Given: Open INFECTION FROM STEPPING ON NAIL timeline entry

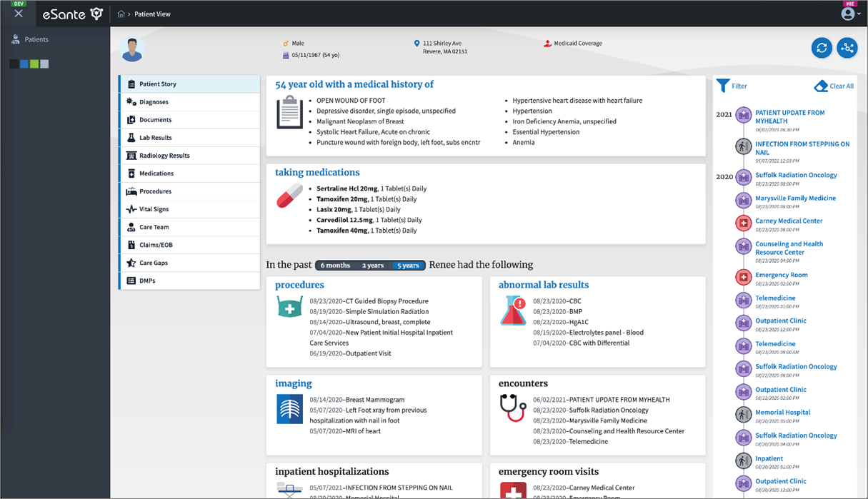Looking at the screenshot, I should point(802,148).
